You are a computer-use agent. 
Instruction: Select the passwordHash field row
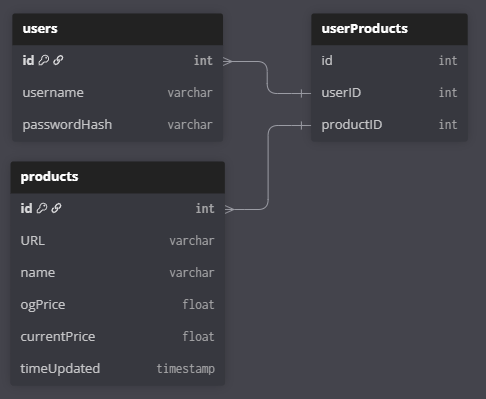[x=118, y=125]
